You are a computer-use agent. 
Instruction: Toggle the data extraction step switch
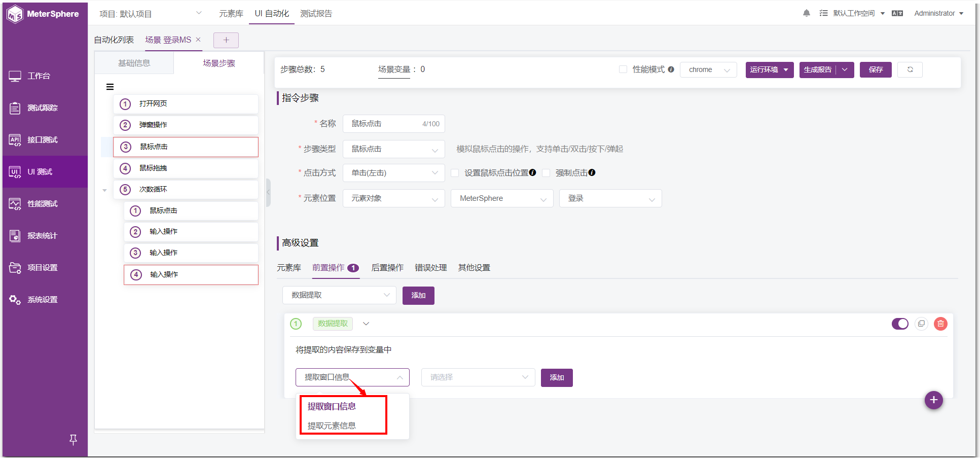coord(900,324)
